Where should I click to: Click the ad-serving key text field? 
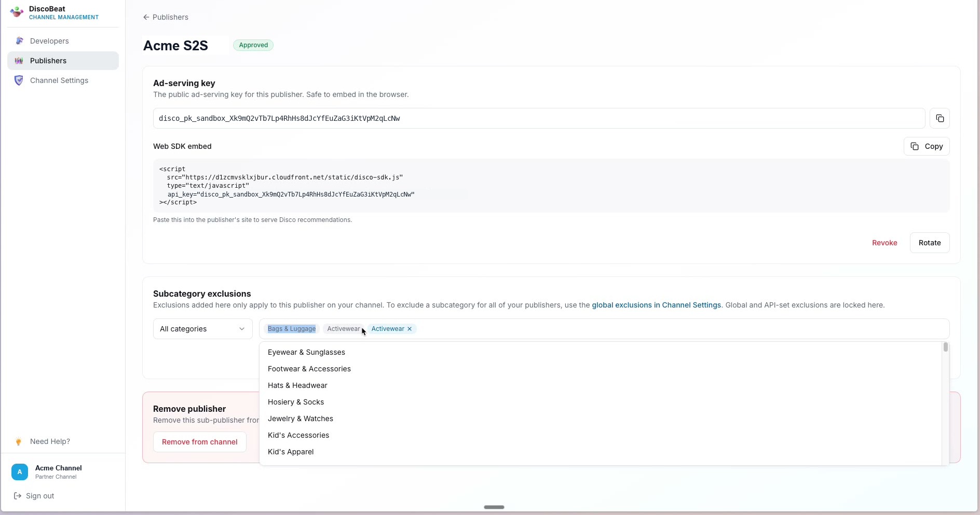point(539,118)
